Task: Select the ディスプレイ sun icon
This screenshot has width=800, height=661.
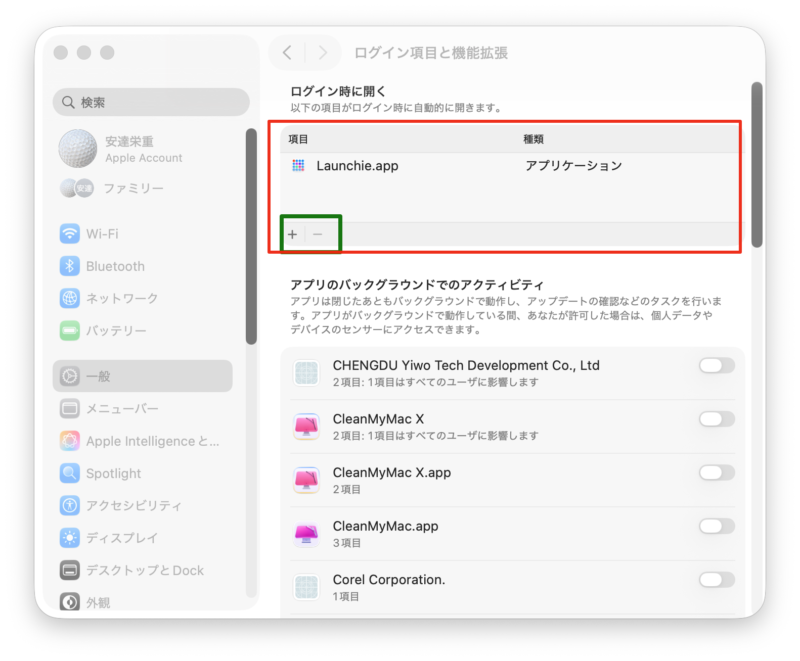Action: (70, 538)
